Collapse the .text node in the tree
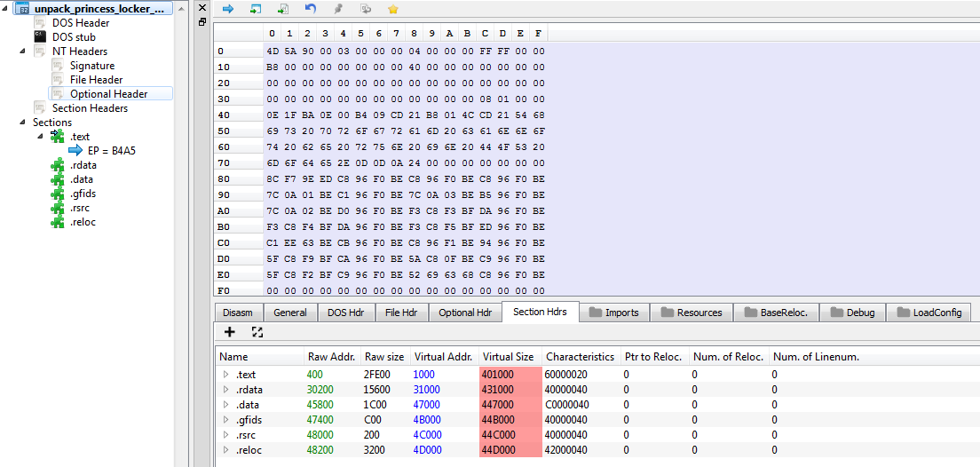Image resolution: width=980 pixels, height=467 pixels. tap(41, 137)
